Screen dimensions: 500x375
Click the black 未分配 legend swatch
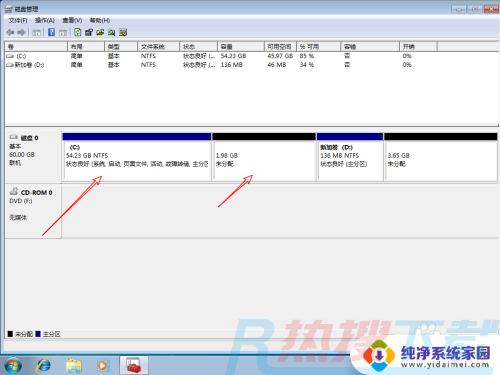pyautogui.click(x=10, y=334)
